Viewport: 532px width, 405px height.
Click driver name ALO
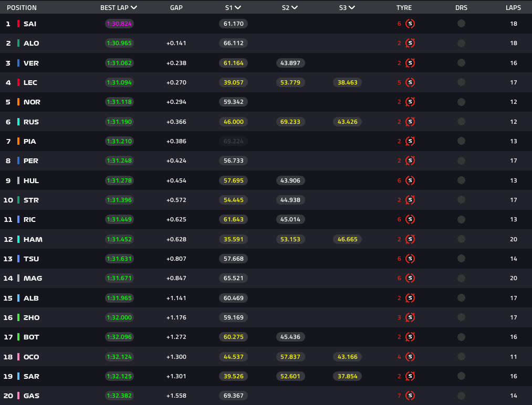pyautogui.click(x=31, y=43)
